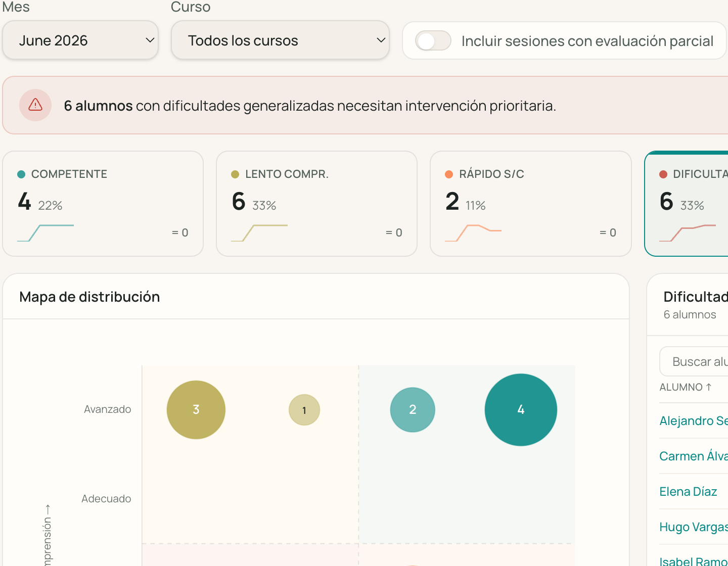Toggle Incluir sesiones con evaluación parcial switch
728x566 pixels.
[x=433, y=41]
